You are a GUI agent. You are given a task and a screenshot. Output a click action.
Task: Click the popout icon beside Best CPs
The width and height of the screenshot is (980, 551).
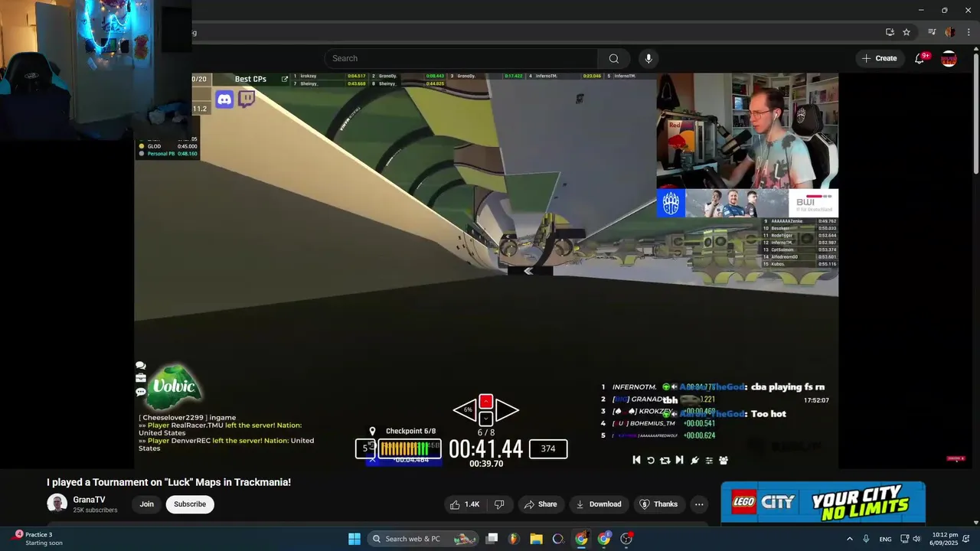pos(285,79)
